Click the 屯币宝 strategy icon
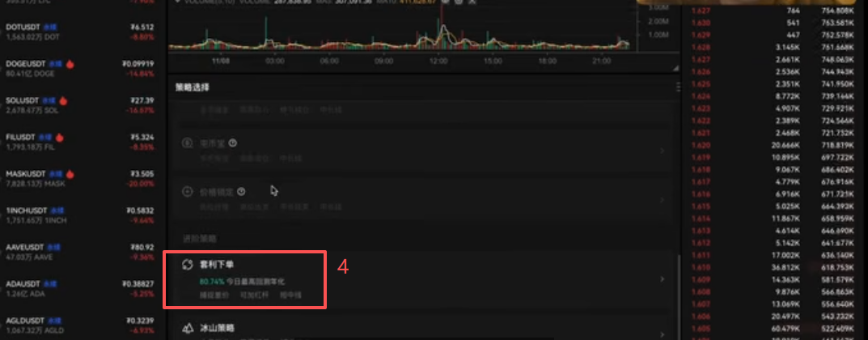This screenshot has width=868, height=340. [187, 143]
